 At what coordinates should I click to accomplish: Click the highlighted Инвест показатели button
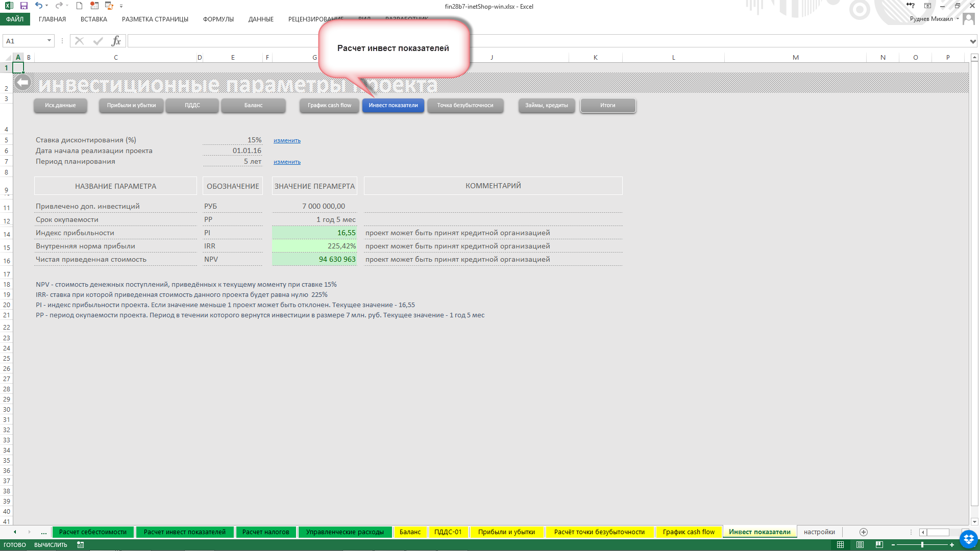coord(393,105)
